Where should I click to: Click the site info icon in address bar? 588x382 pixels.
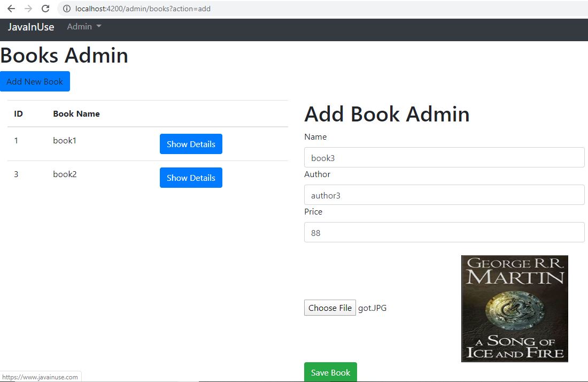point(67,9)
